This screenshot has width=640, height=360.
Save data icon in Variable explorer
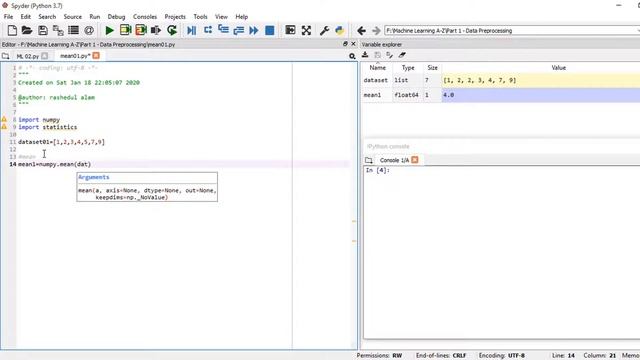(x=378, y=55)
